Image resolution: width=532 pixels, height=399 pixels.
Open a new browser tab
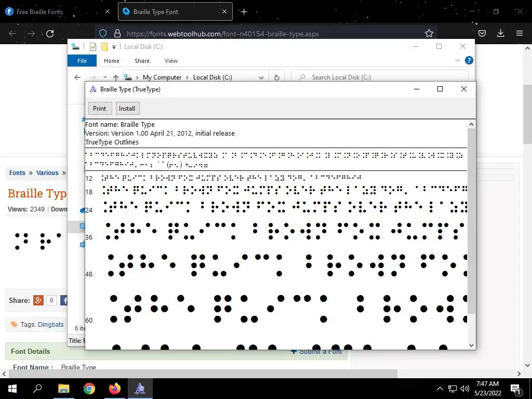click(244, 12)
